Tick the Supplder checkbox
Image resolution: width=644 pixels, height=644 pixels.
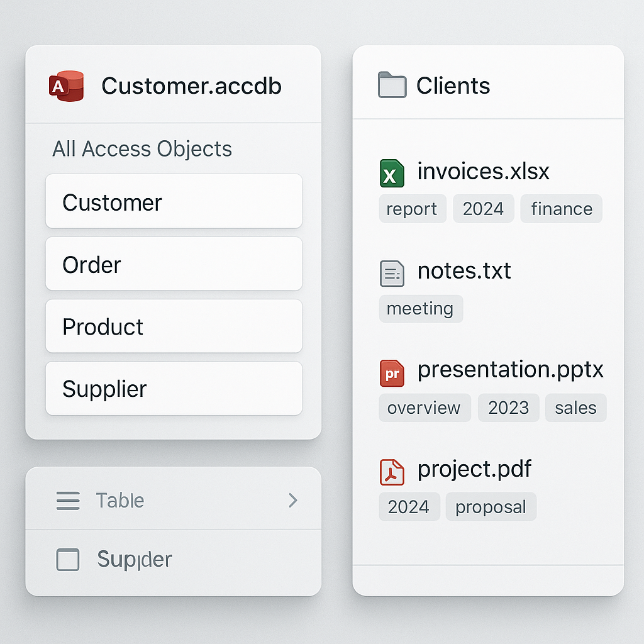click(x=68, y=559)
